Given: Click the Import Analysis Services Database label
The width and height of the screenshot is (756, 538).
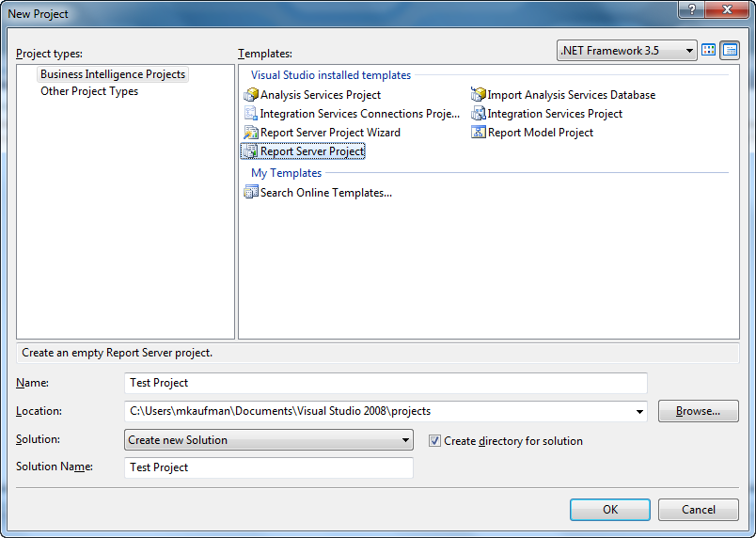Looking at the screenshot, I should tap(572, 95).
